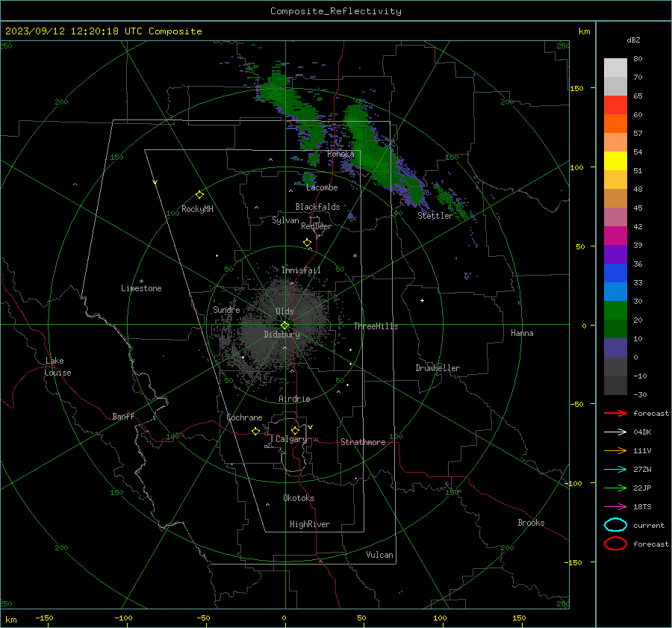Viewport: 672px width, 628px height.
Task: Select the orange 111V arrow in legend
Action: pos(615,450)
